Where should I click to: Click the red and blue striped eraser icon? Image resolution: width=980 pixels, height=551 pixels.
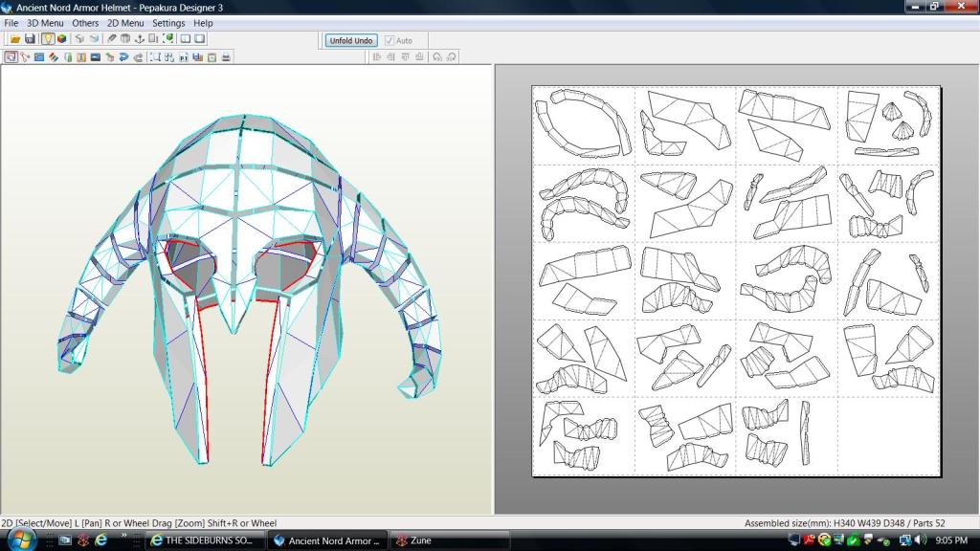click(54, 56)
